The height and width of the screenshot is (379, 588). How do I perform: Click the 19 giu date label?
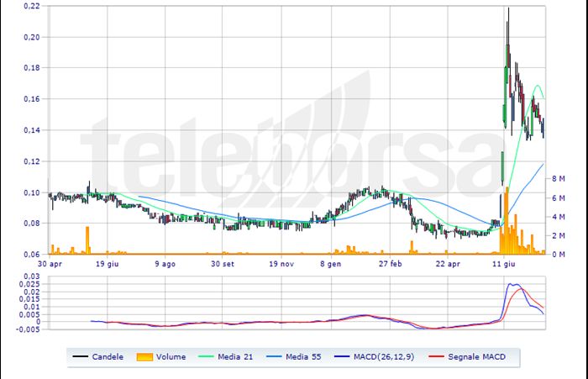pos(108,264)
